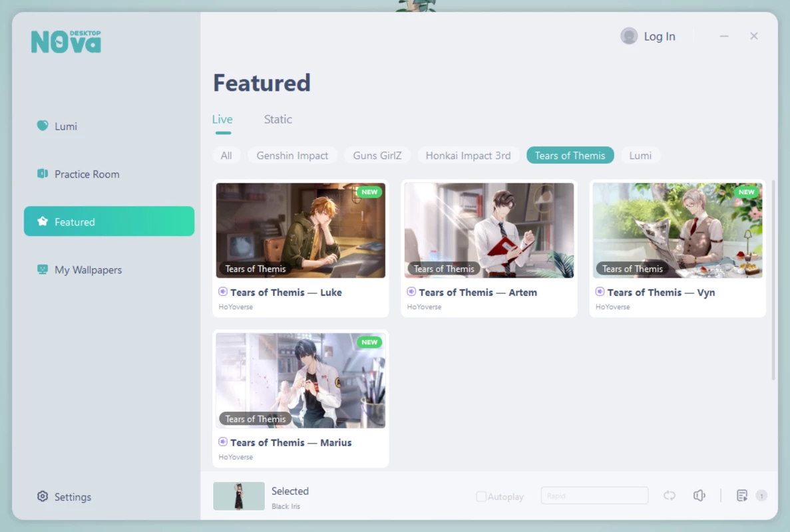
Task: Open Practice Room in the sidebar
Action: point(109,174)
